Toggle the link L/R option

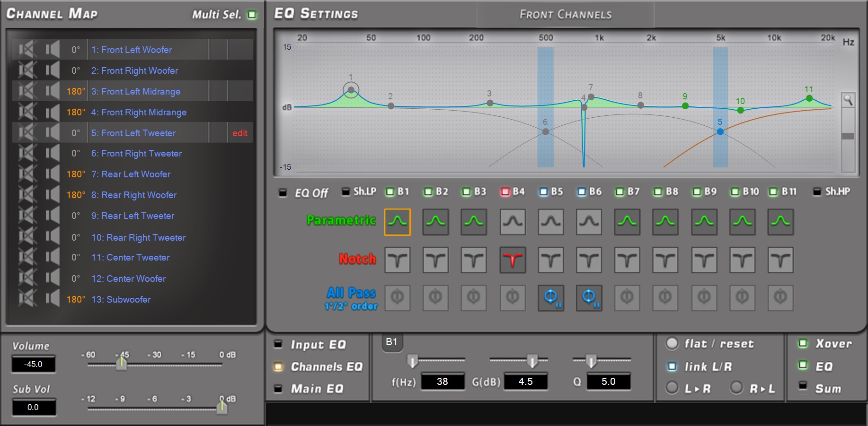(x=672, y=366)
